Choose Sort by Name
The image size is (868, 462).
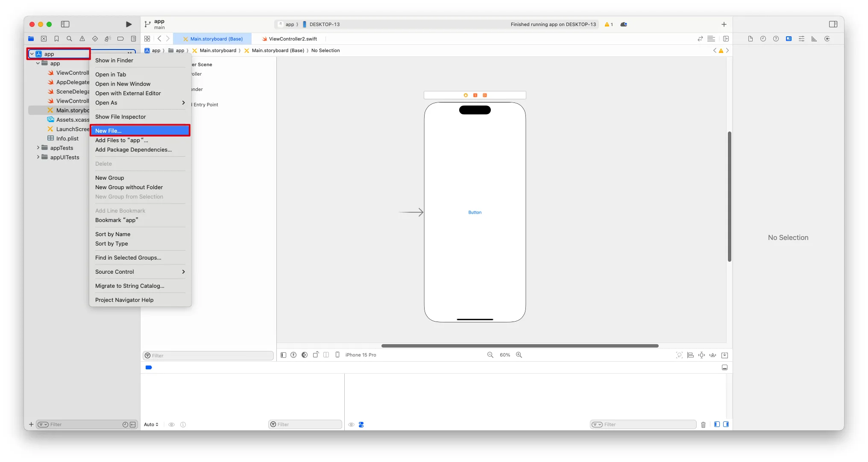tap(140, 234)
